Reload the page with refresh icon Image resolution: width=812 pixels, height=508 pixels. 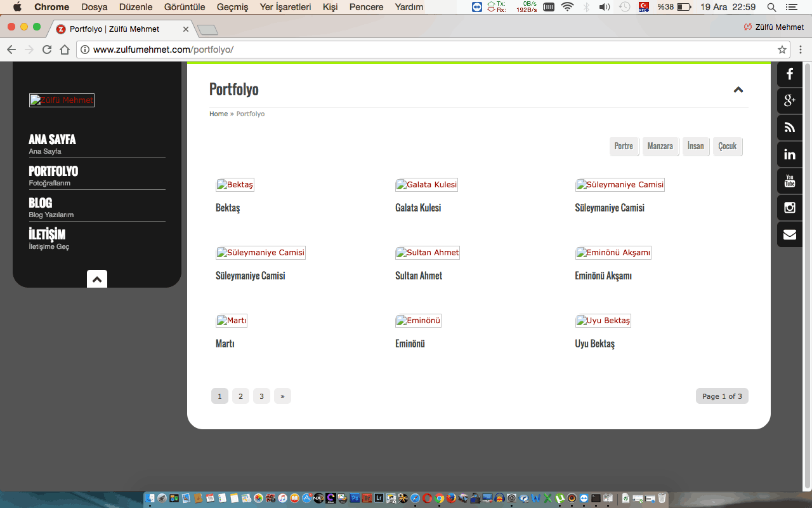[47, 50]
